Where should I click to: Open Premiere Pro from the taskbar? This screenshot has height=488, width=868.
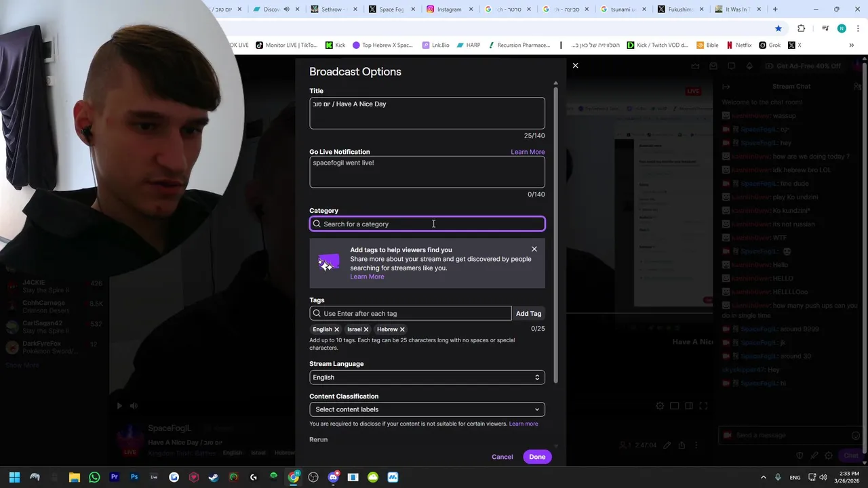114,477
